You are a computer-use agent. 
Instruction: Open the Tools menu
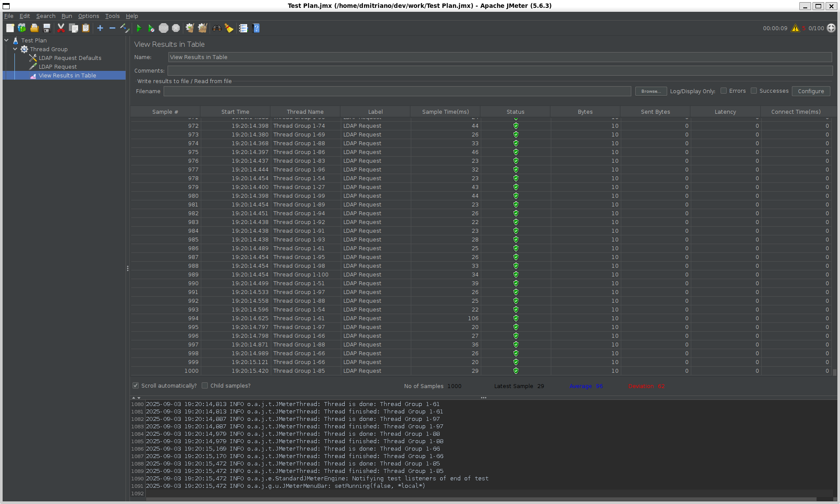click(x=112, y=16)
